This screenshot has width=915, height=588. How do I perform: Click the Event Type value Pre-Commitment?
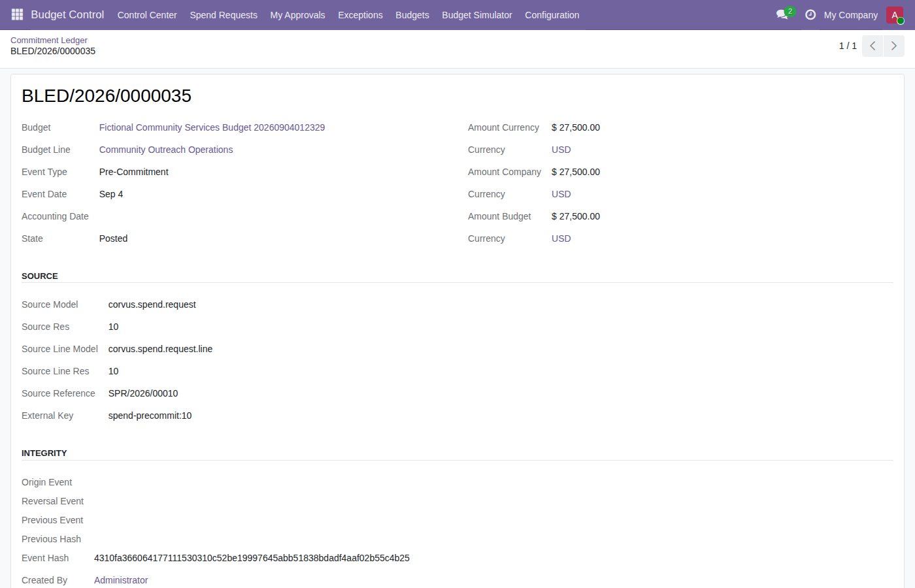tap(134, 172)
